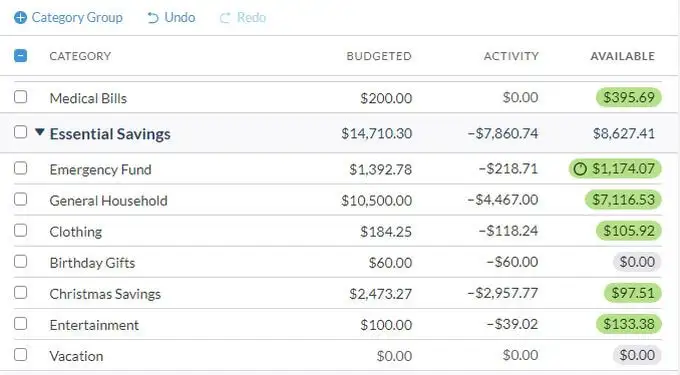Open Entertainment activity value -$39.02
Viewport: 680px width, 375px height.
(512, 324)
